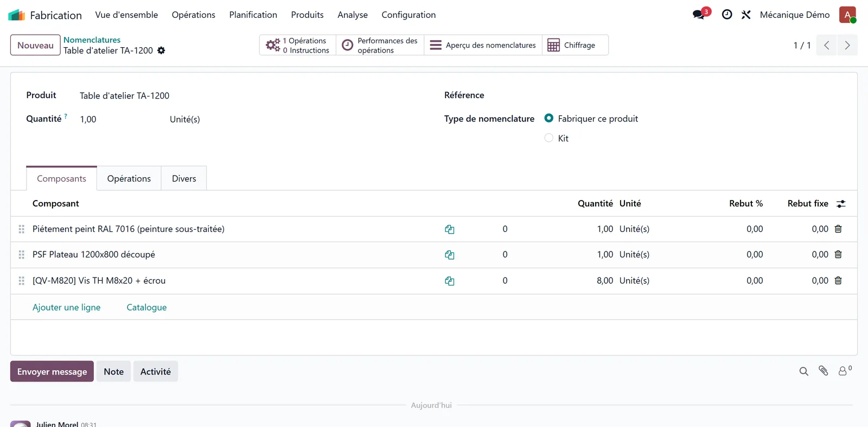The image size is (868, 427).
Task: Open Aperçu des nomenclatures
Action: [483, 46]
